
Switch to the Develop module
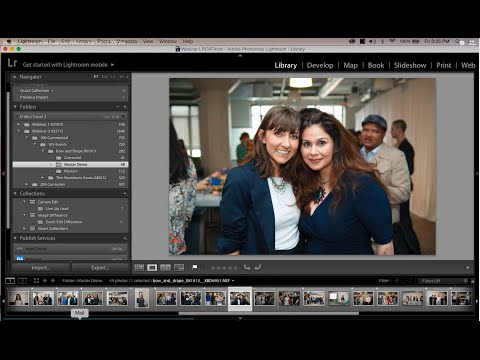coord(320,65)
